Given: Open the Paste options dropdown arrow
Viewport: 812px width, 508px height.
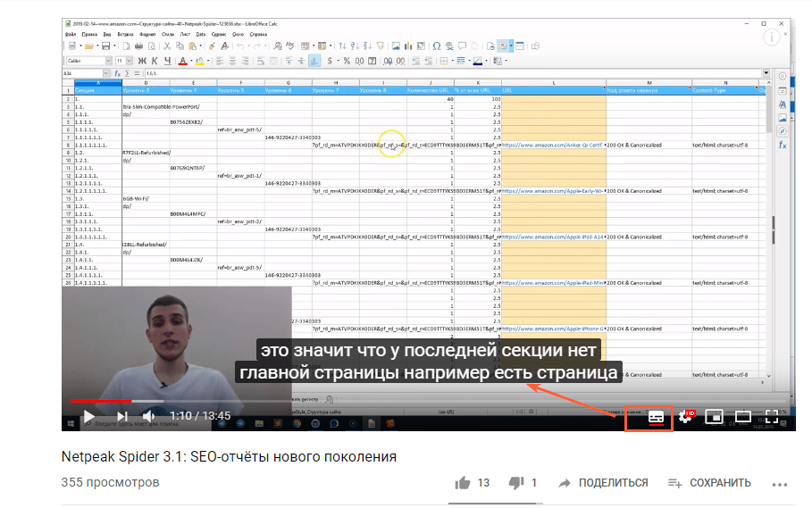Looking at the screenshot, I should (200, 46).
